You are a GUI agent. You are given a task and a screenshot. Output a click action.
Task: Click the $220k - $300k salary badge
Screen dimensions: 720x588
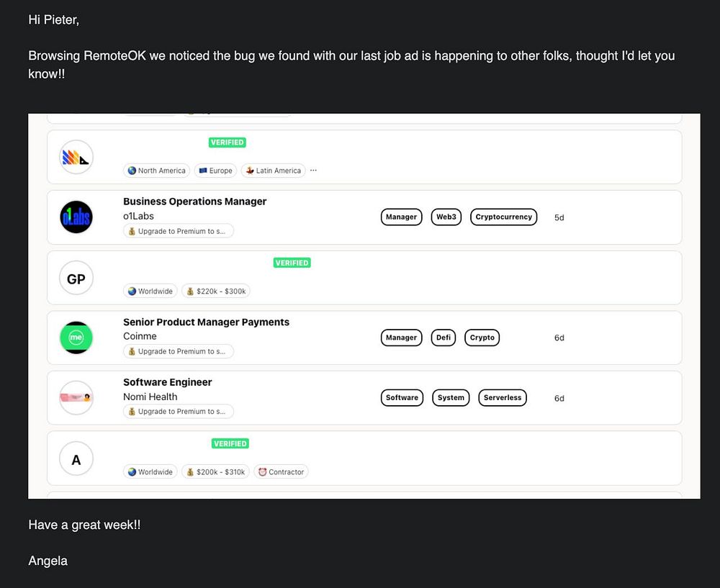pos(216,291)
